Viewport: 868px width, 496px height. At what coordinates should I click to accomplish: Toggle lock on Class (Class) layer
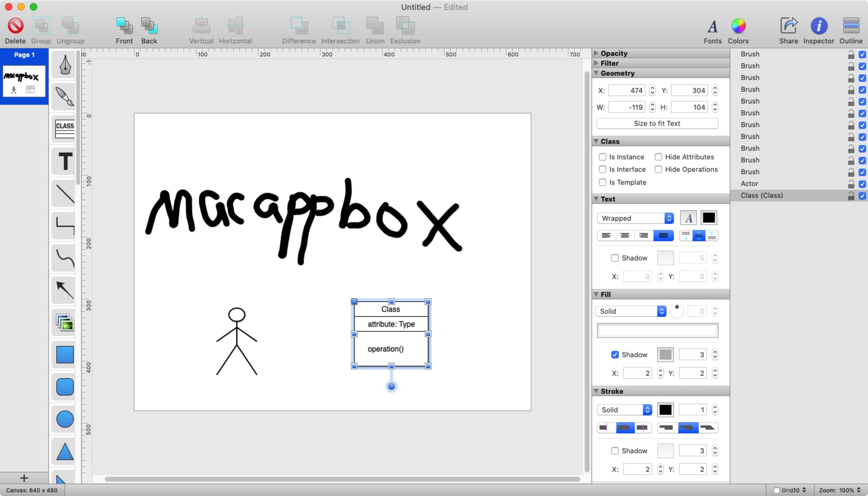851,196
